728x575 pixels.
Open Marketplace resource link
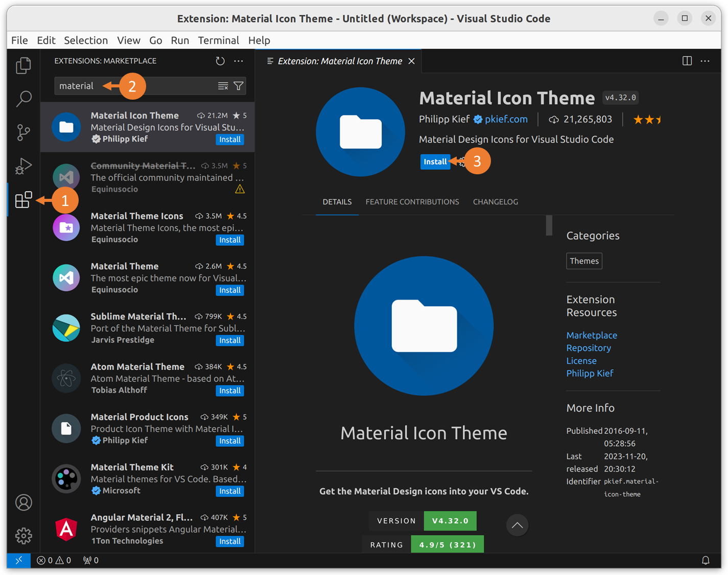592,335
